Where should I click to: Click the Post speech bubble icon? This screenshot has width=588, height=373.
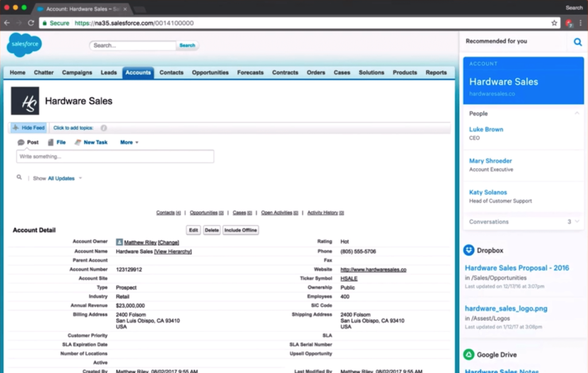coord(21,142)
